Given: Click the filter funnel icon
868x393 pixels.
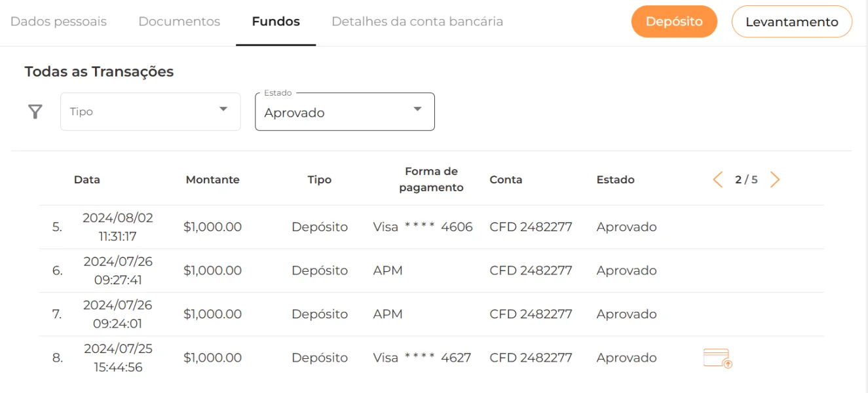Looking at the screenshot, I should click(35, 112).
